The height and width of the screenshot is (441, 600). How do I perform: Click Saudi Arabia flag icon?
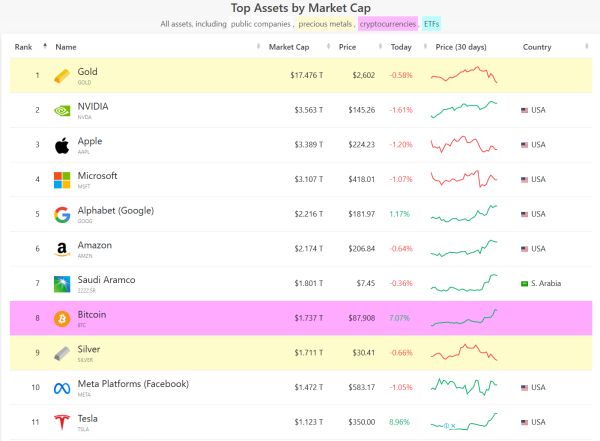tap(524, 284)
